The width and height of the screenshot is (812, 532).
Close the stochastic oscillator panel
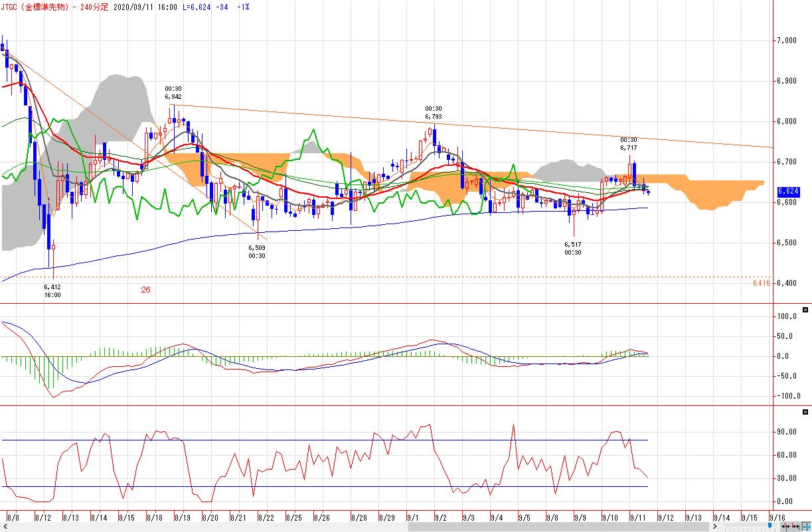pyautogui.click(x=805, y=412)
